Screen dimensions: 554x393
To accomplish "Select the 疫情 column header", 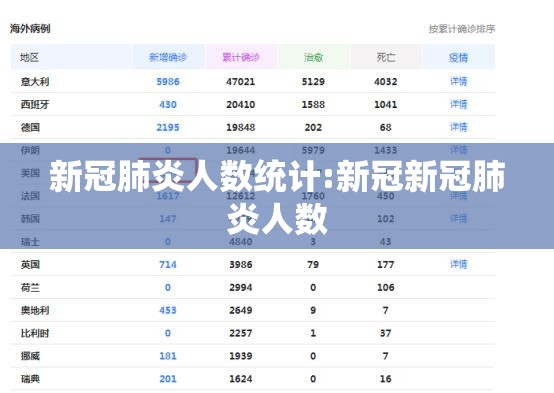I will 458,57.
